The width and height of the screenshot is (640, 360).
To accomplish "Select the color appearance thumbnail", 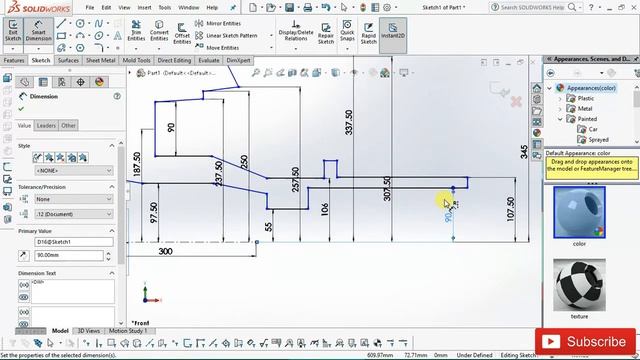I will point(579,213).
